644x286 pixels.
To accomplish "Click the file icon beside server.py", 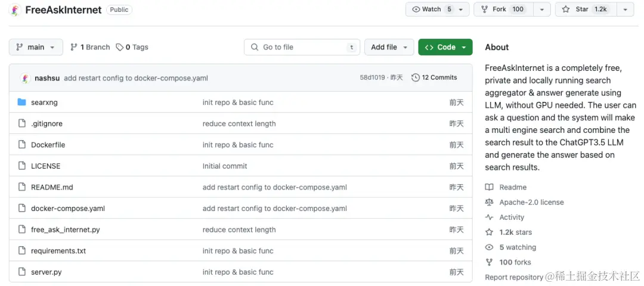I will coord(22,272).
